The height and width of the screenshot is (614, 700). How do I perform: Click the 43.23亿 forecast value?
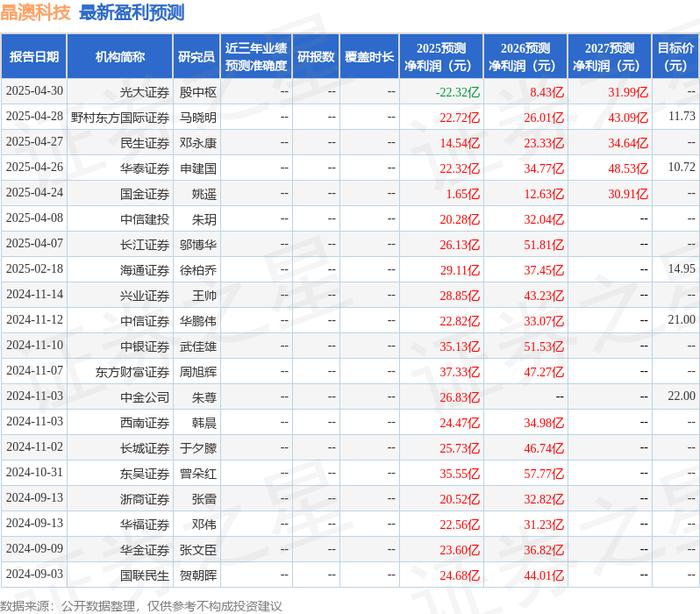pyautogui.click(x=544, y=296)
